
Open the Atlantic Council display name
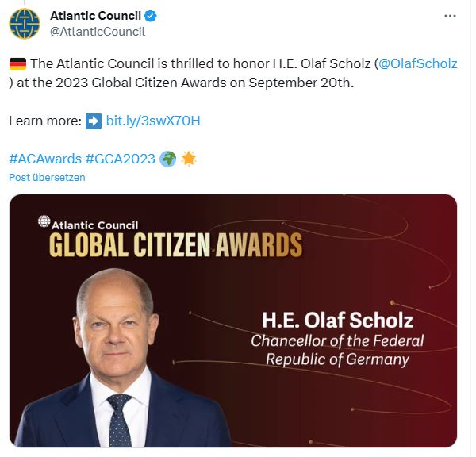click(95, 16)
